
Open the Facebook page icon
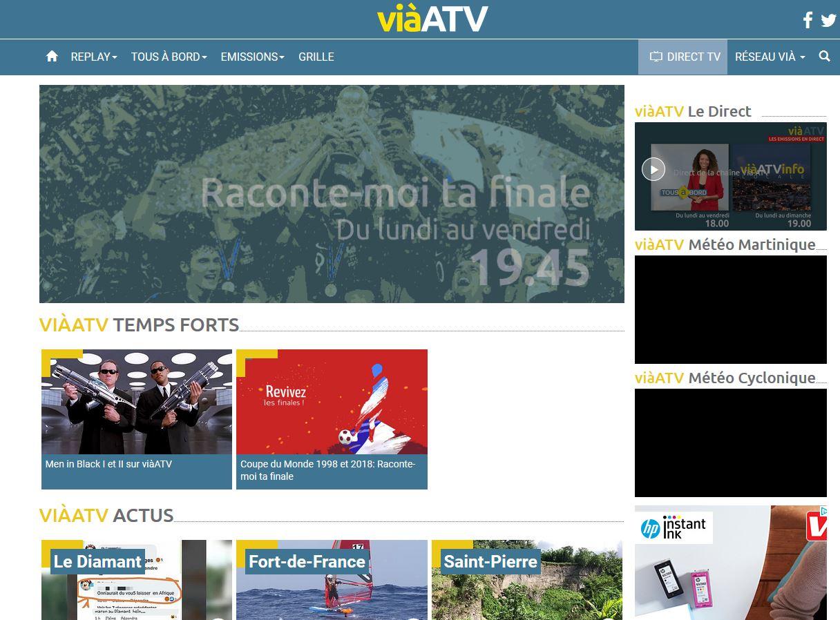tap(807, 20)
